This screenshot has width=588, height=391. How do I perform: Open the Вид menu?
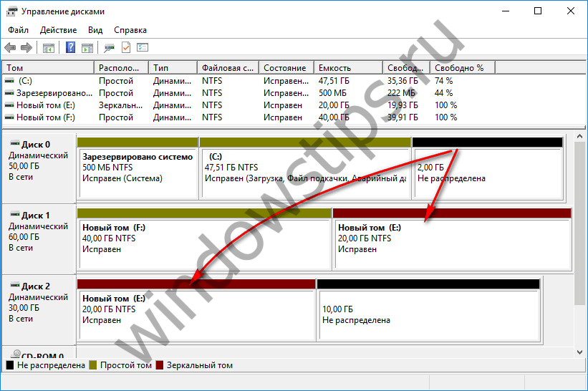coord(95,30)
